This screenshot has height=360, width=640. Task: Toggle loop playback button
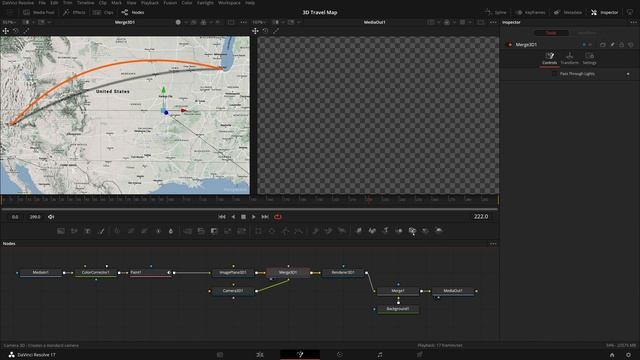(x=278, y=217)
